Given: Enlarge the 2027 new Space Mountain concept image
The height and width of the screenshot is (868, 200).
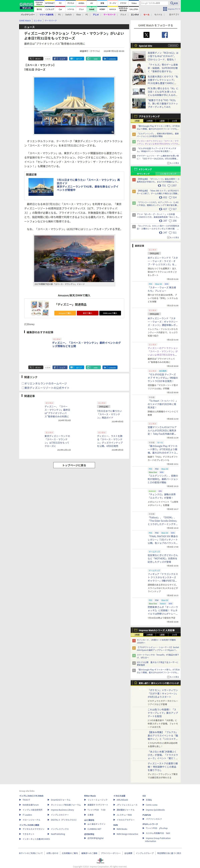Looking at the screenshot, I should (x=112, y=280).
